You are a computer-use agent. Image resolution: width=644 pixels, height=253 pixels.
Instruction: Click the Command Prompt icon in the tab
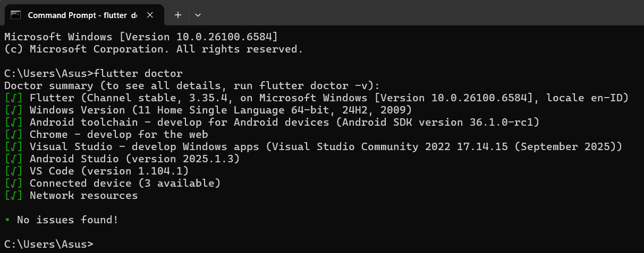coord(16,15)
